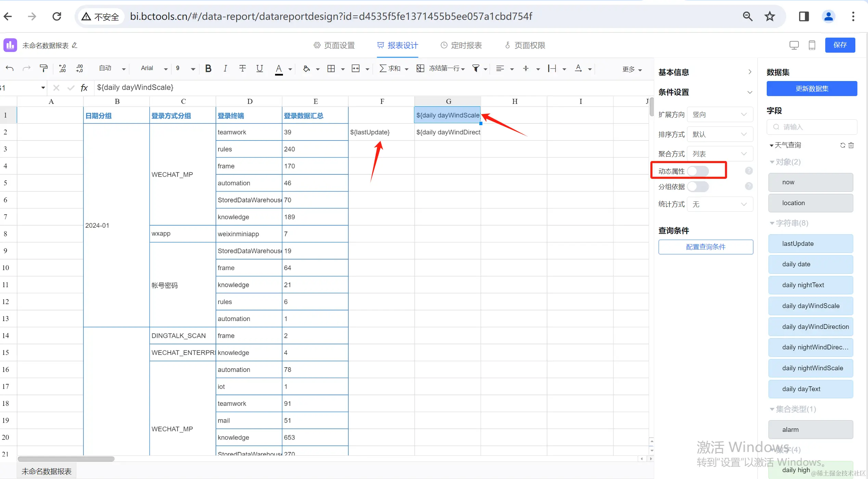Screen dimensions: 868x479
Task: Click the Underline icon
Action: pos(260,69)
